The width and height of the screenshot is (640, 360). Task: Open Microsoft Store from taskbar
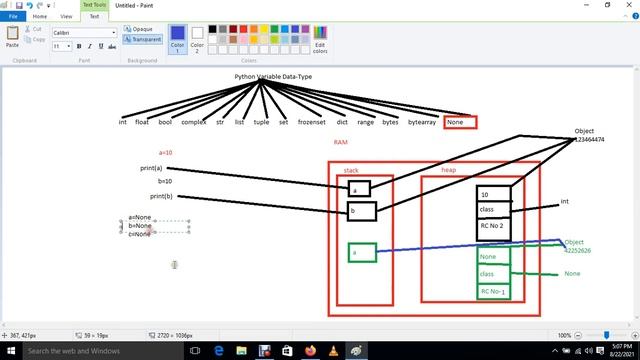(287, 351)
